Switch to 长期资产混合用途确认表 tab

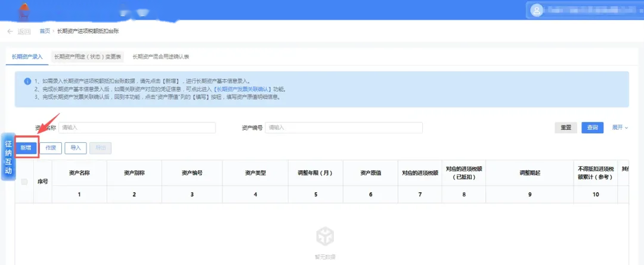(160, 57)
